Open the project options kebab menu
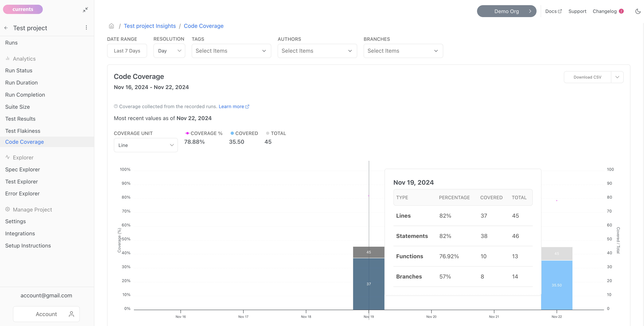644x326 pixels. 86,27
